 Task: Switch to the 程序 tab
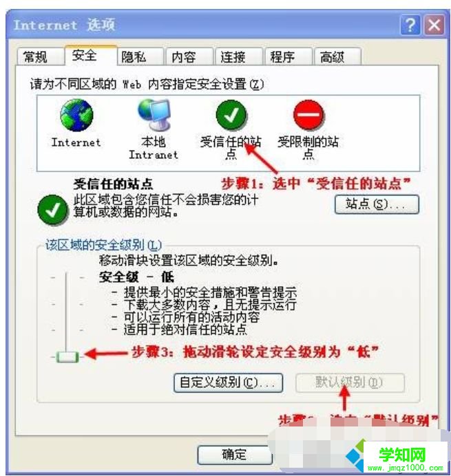pyautogui.click(x=288, y=57)
